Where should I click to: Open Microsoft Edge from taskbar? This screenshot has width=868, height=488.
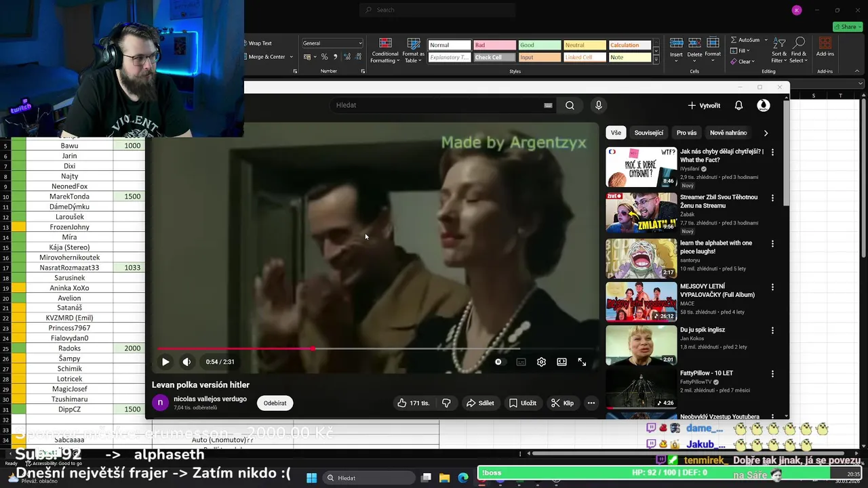tap(463, 478)
